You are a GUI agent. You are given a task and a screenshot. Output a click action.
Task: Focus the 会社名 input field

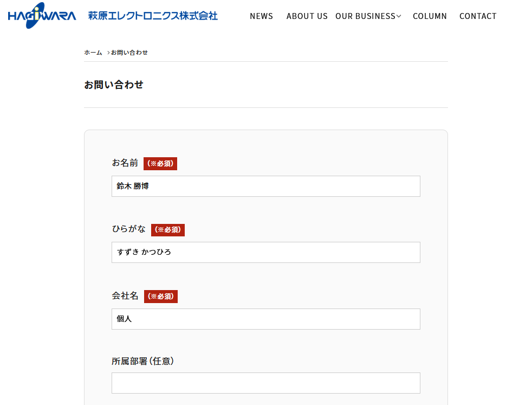(x=265, y=319)
